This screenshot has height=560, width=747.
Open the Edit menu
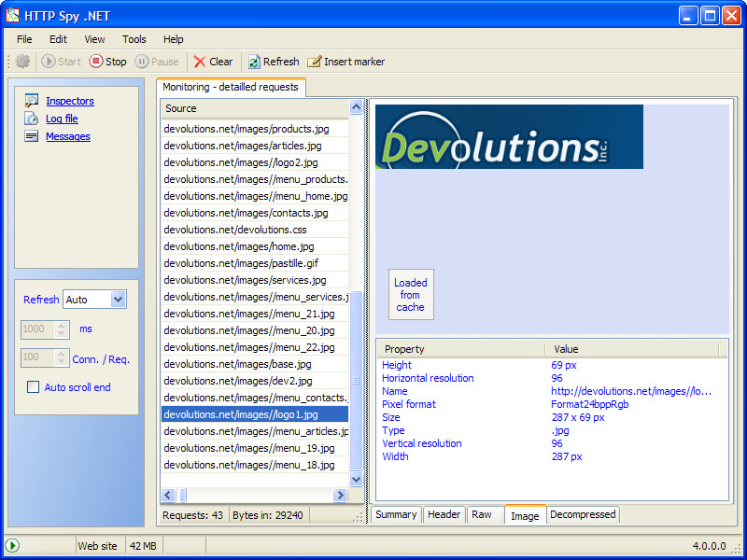pos(58,39)
